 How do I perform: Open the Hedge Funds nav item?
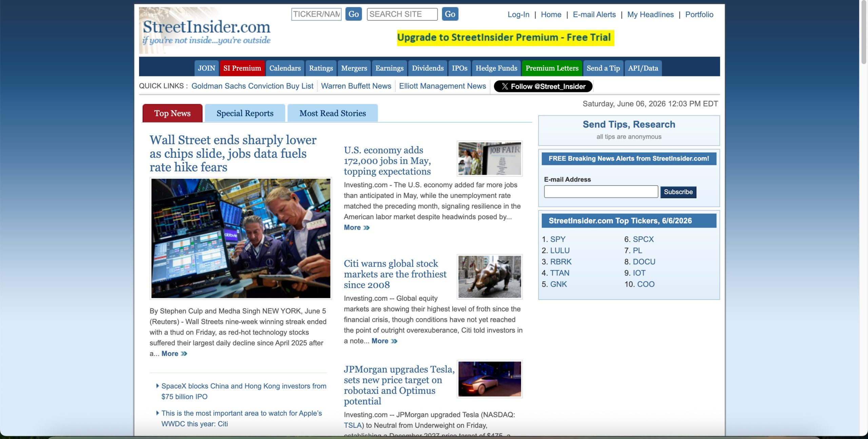click(x=496, y=68)
